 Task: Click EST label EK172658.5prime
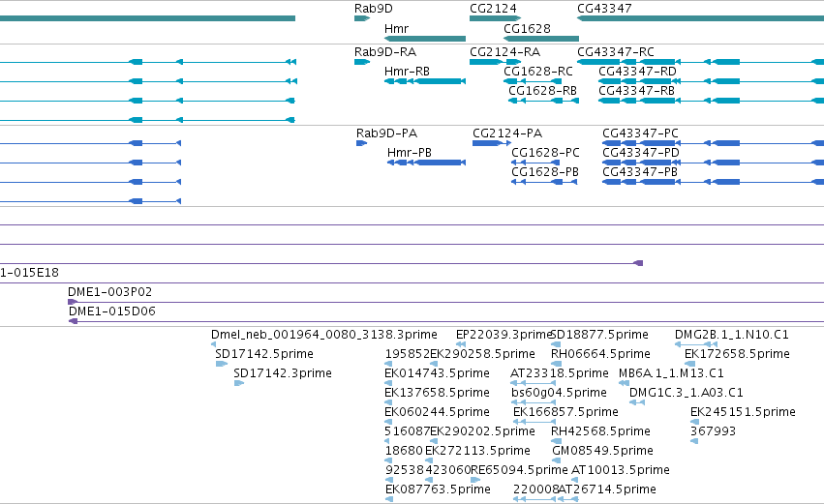(737, 354)
